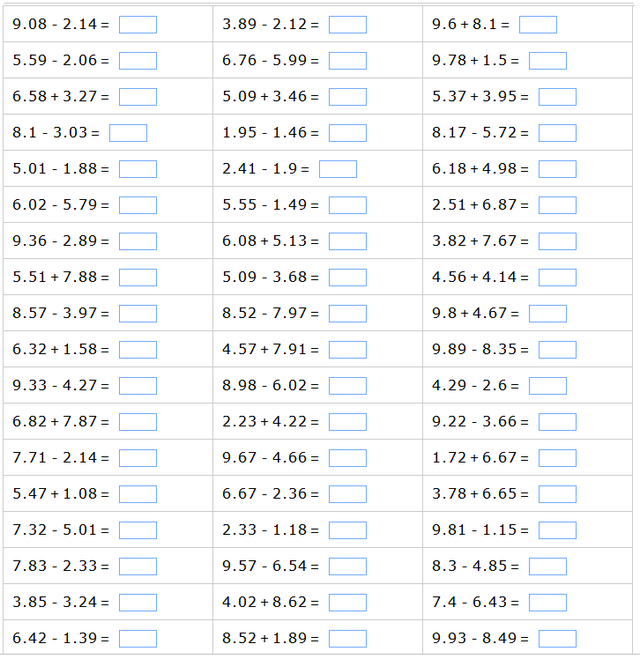The image size is (640, 659).
Task: Select the answer box for 9.93 - 8.49
Action: 557,639
